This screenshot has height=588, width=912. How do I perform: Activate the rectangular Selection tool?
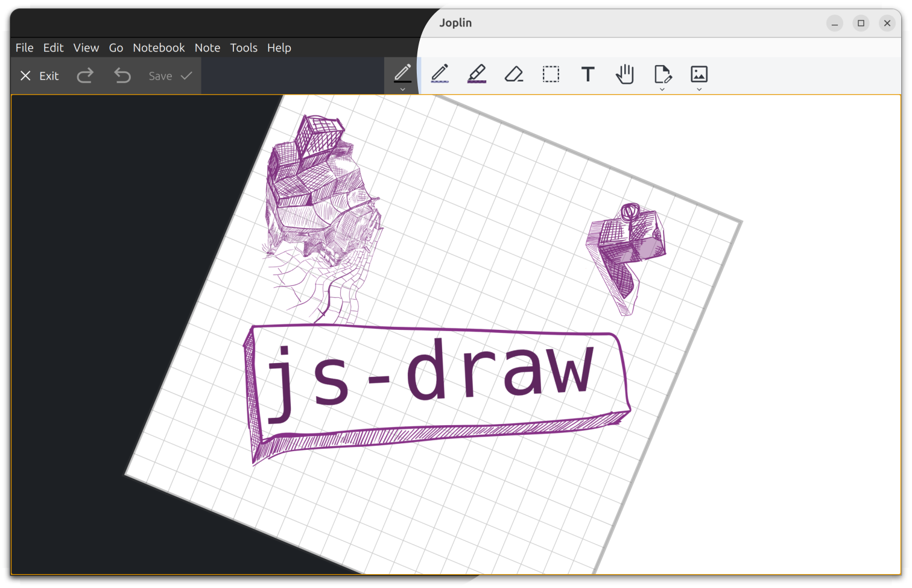(x=551, y=74)
